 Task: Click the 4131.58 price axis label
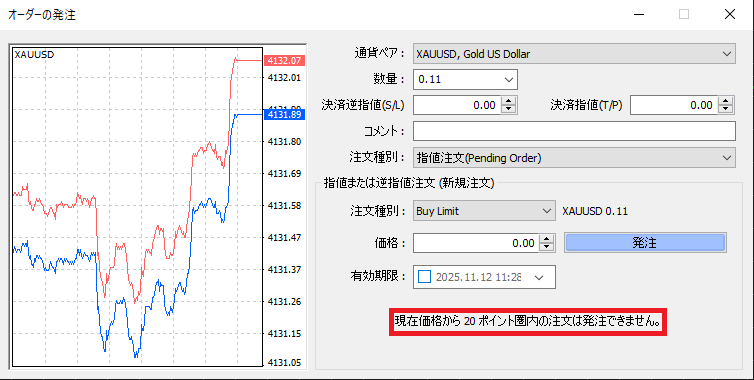coord(284,205)
